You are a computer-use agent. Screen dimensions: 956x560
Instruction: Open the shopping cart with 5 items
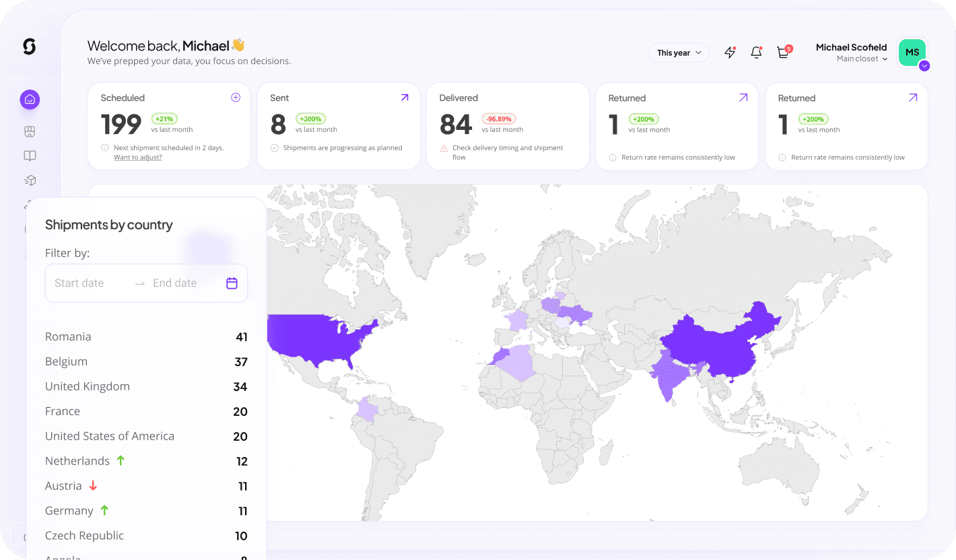point(783,53)
